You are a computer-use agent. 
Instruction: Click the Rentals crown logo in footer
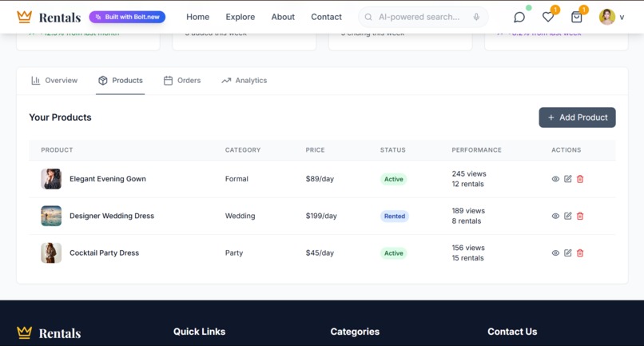[24, 332]
